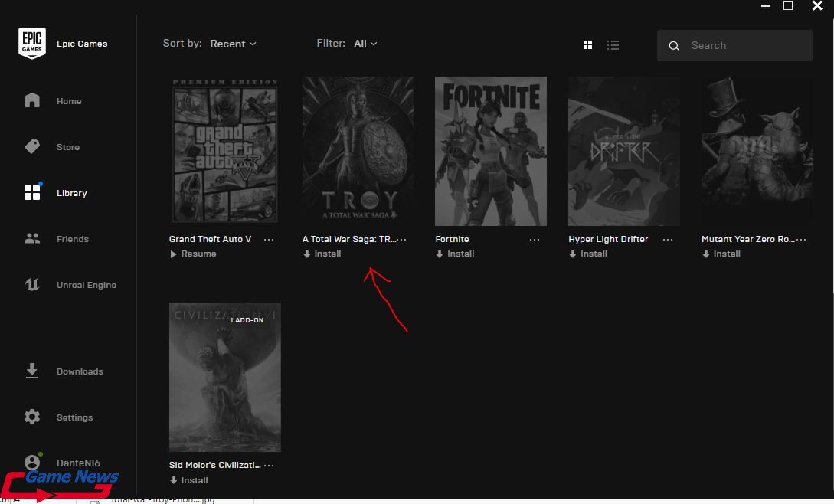
Task: Click the DanteN16 profile avatar icon
Action: (x=32, y=463)
